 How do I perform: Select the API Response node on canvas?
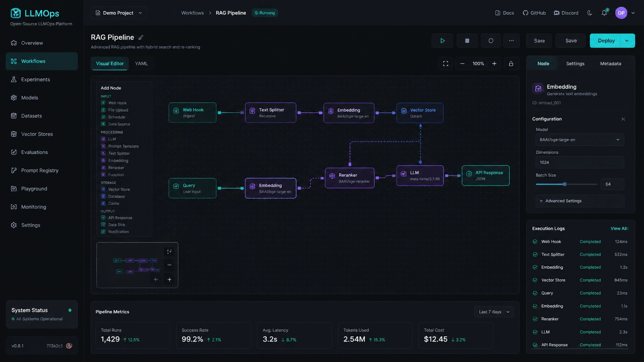(486, 176)
